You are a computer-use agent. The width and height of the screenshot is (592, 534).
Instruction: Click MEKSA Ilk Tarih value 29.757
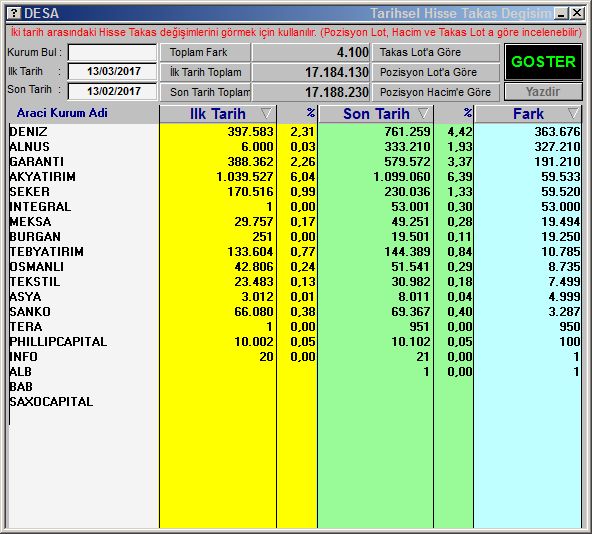254,222
